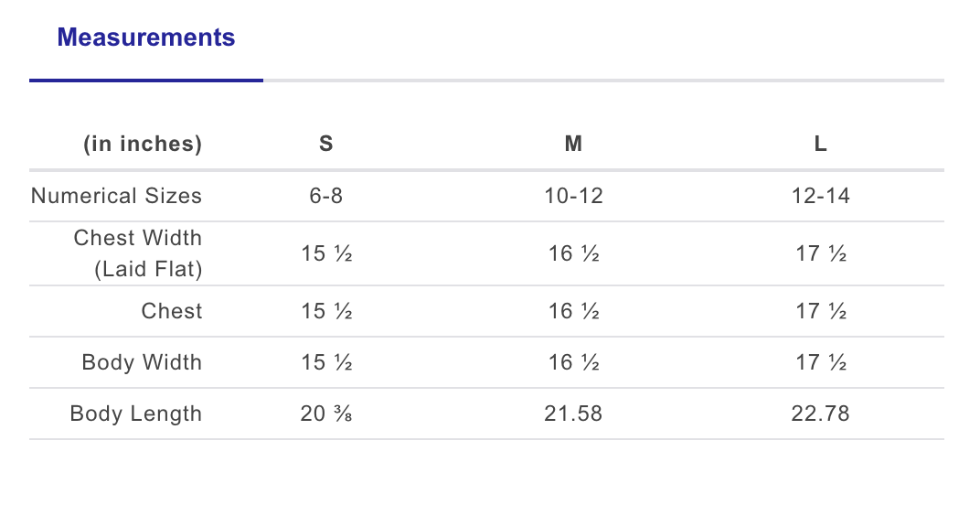The image size is (980, 505).
Task: Open the Measurements tab
Action: pos(146,38)
